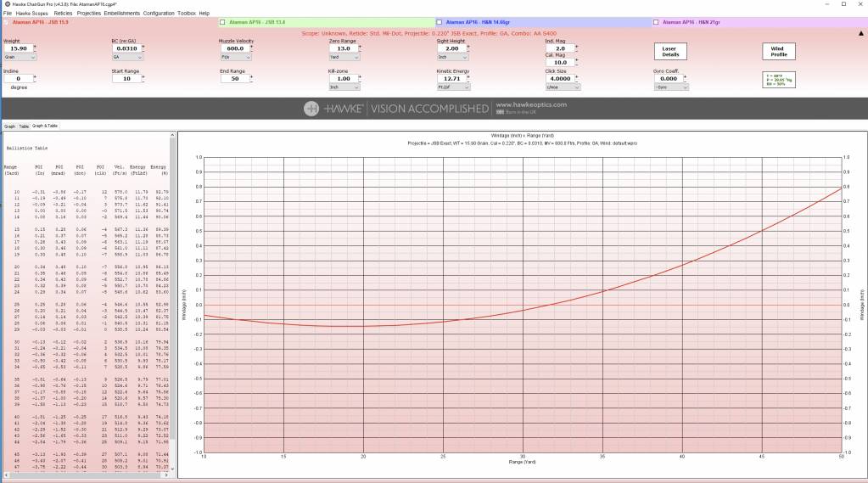Screen dimensions: 868x483
Task: Click the Wind Profile button
Action: [x=778, y=52]
